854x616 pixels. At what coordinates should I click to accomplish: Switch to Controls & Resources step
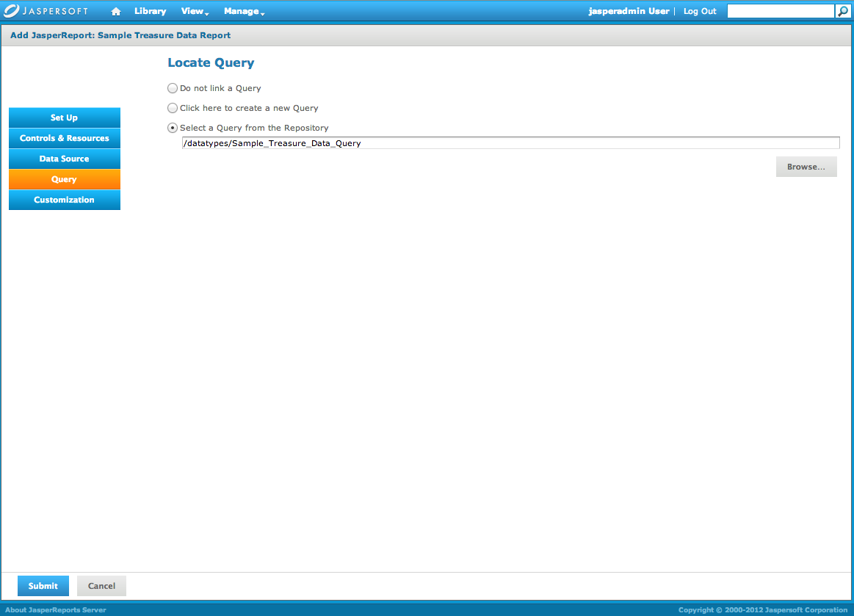(x=65, y=138)
